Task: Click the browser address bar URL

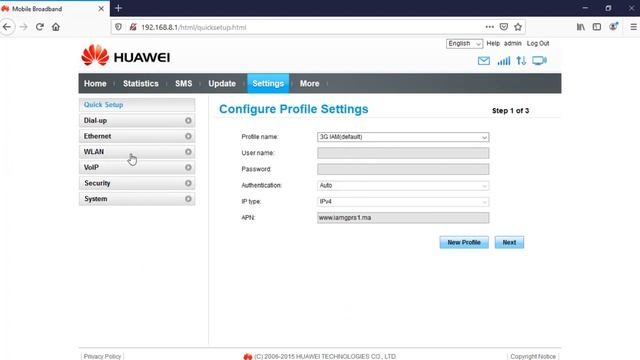Action: 193,27
